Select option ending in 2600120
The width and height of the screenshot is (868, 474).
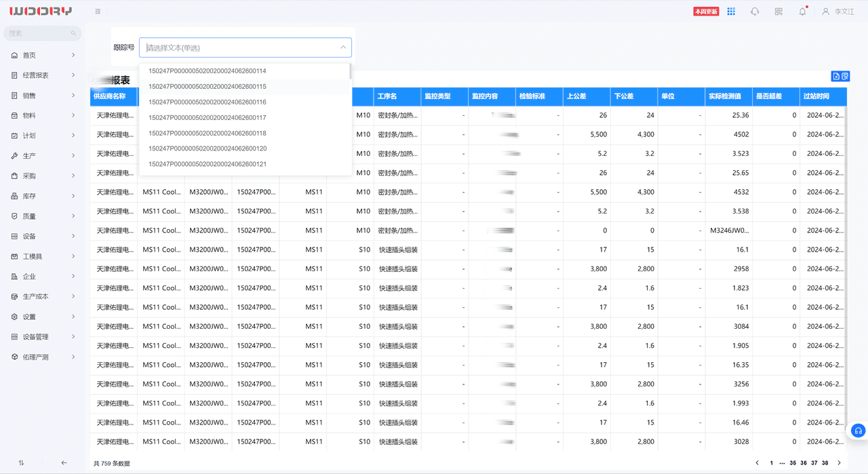[x=244, y=149]
